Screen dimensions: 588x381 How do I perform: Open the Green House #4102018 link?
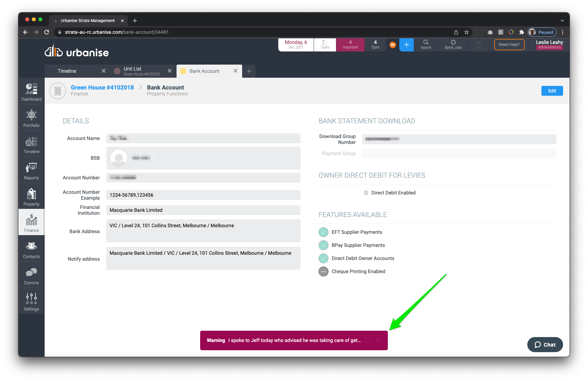pyautogui.click(x=102, y=88)
